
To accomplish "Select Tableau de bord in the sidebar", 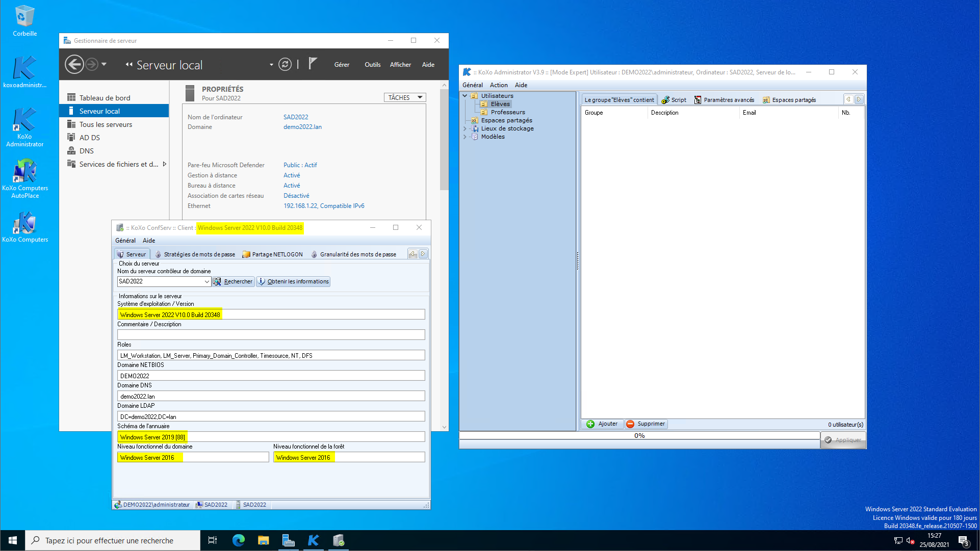I will click(114, 98).
